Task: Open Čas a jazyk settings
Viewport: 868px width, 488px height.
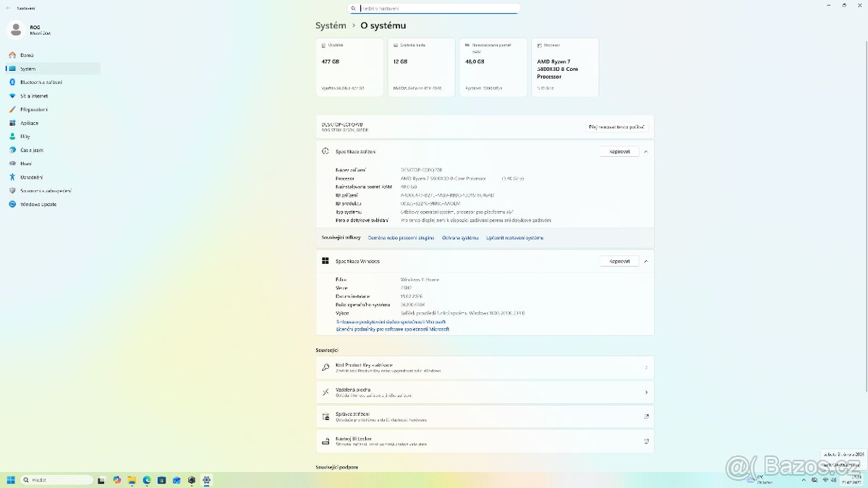Action: [x=32, y=150]
